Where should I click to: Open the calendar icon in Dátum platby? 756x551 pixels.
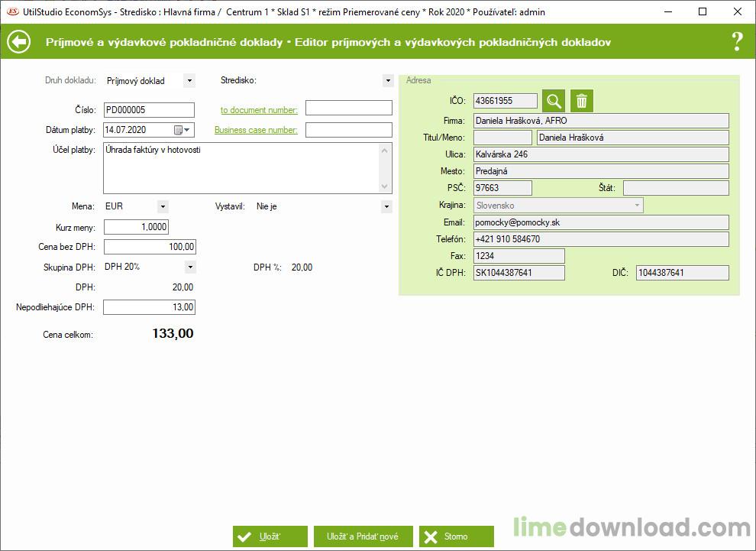pos(178,130)
